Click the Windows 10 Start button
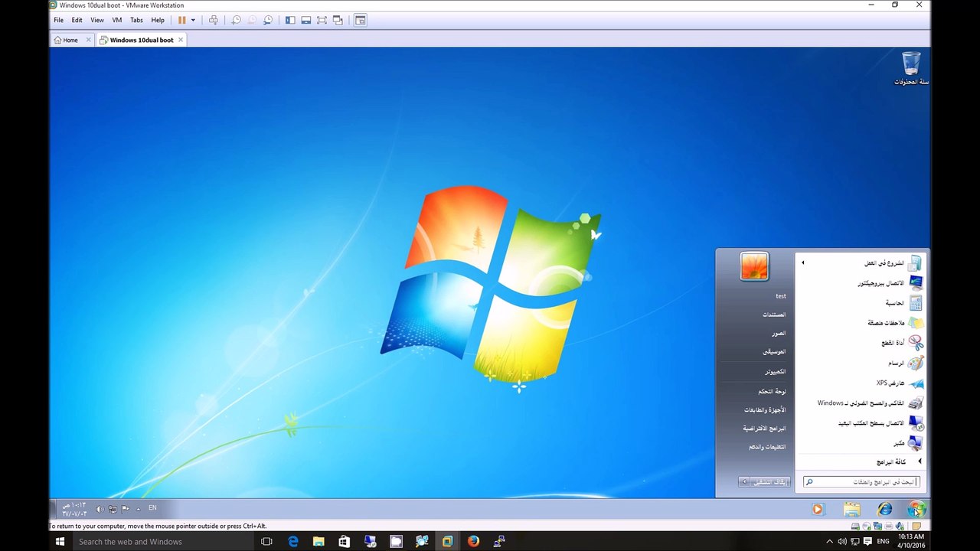This screenshot has height=551, width=980. tap(60, 541)
